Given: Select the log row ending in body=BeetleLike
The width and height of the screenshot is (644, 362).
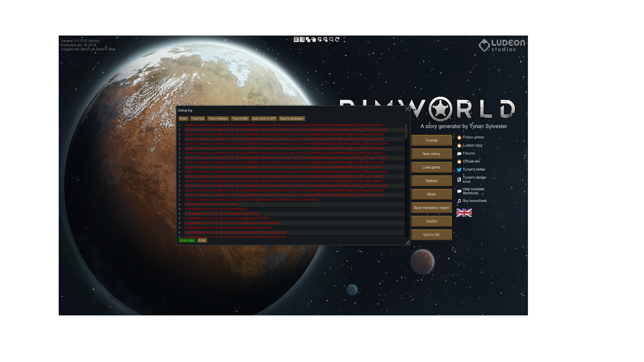Looking at the screenshot, I should (291, 209).
